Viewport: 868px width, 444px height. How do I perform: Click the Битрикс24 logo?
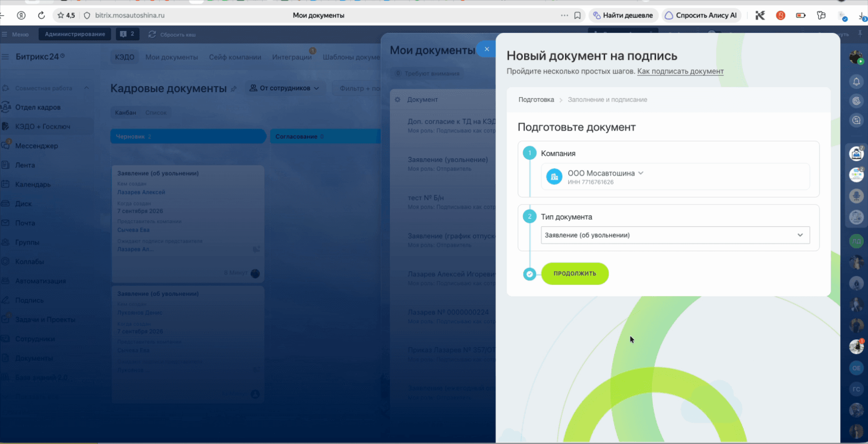[40, 57]
